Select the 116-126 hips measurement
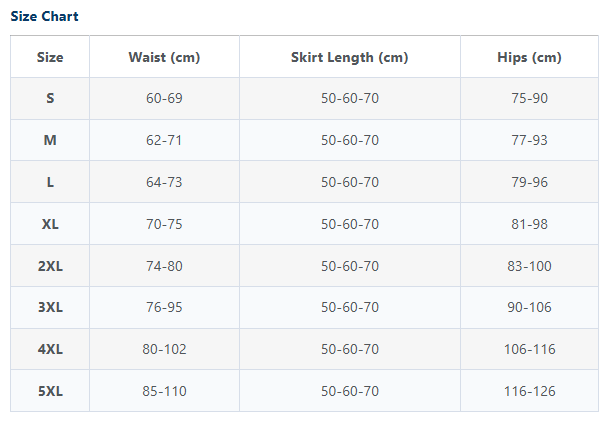606x433 pixels. click(529, 391)
